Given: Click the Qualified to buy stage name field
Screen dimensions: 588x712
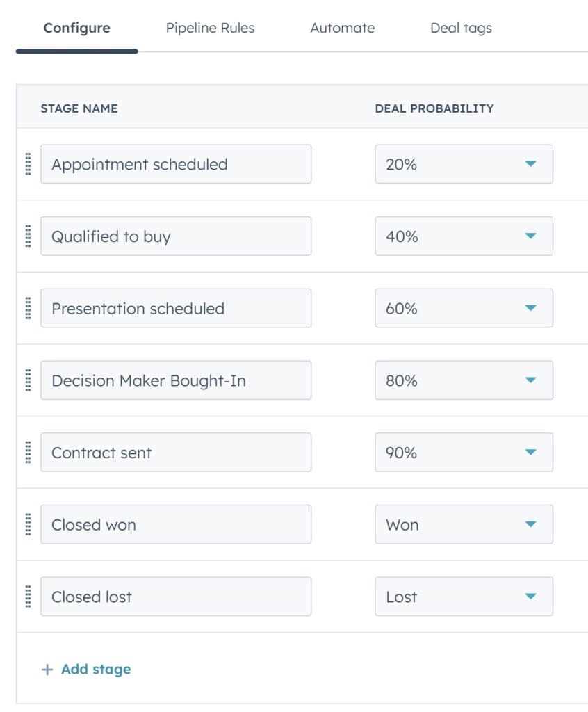Looking at the screenshot, I should [x=177, y=236].
